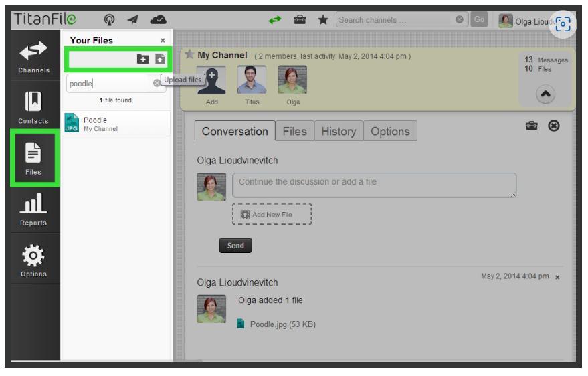This screenshot has width=588, height=376.
Task: Open the Files sidebar section
Action: tap(33, 157)
